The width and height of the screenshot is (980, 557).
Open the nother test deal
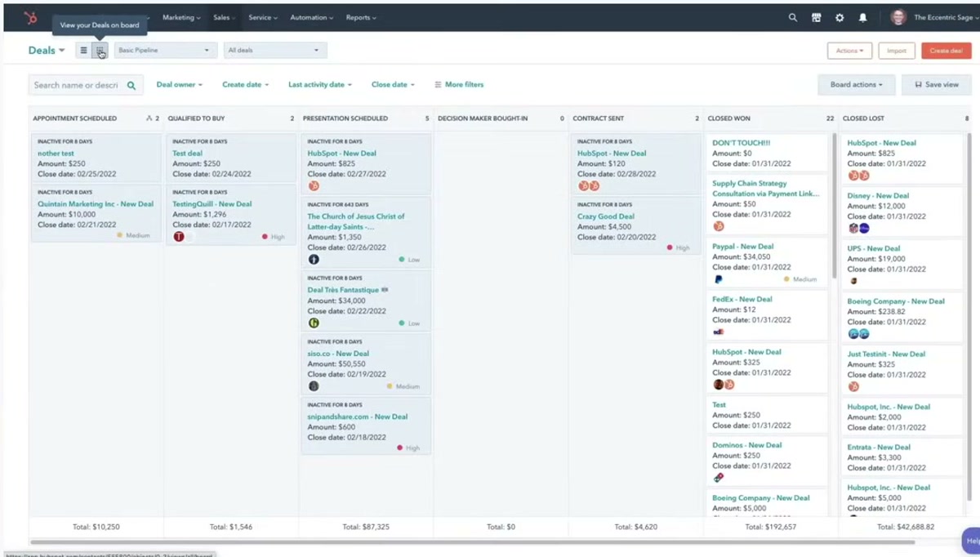point(56,154)
